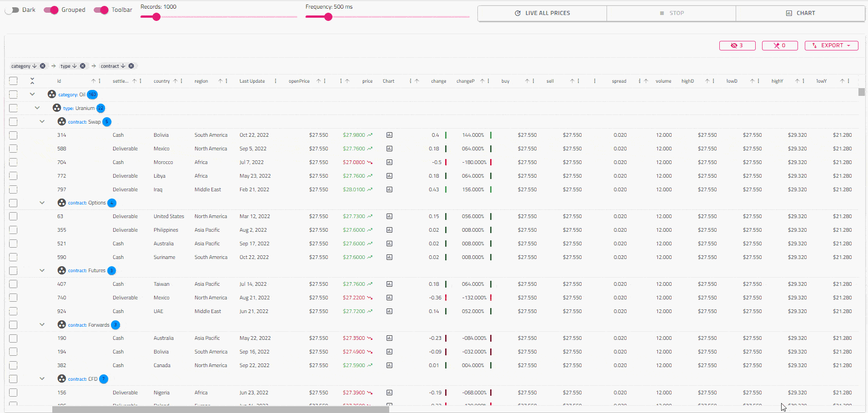Open chart icon for row id 407
This screenshot has width=868, height=413.
tap(389, 284)
